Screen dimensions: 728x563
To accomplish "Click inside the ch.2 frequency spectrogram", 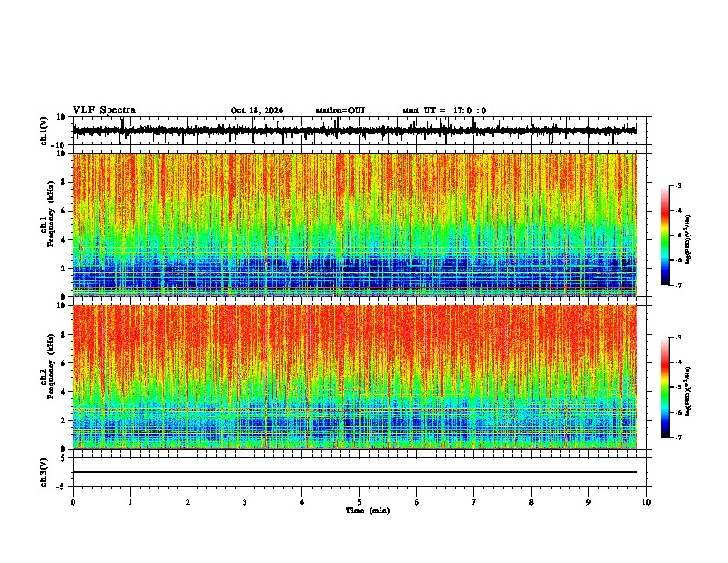I will 354,377.
